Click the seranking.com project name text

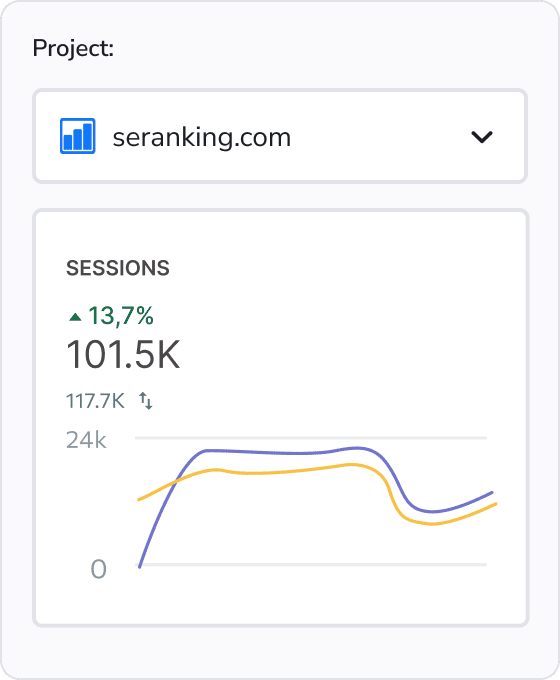pyautogui.click(x=202, y=138)
